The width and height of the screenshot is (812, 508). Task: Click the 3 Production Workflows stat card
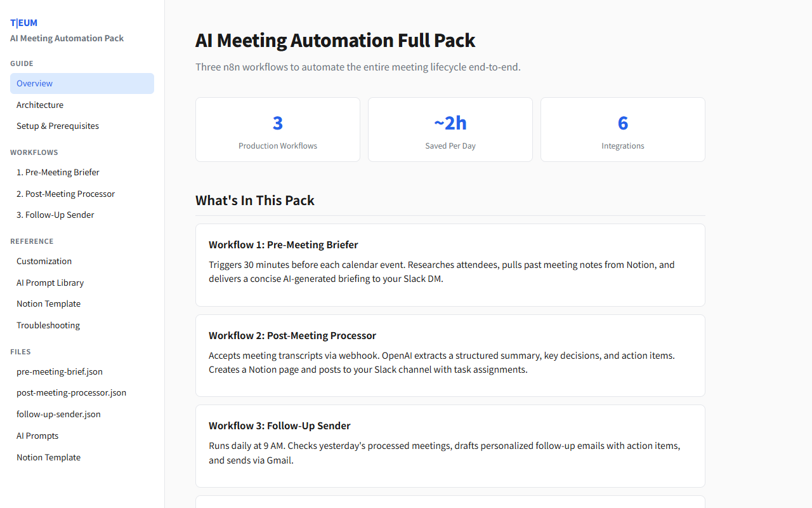coord(277,130)
